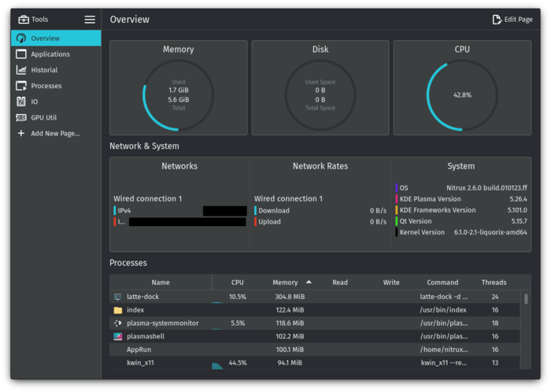Click the Applications window icon in sidebar
The image size is (551, 392).
22,54
